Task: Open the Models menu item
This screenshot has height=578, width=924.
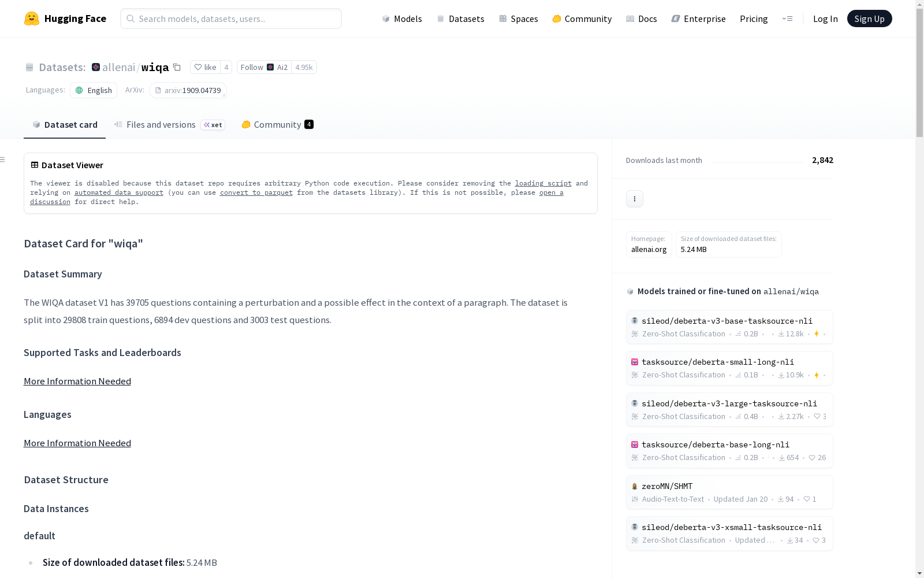Action: tap(402, 18)
